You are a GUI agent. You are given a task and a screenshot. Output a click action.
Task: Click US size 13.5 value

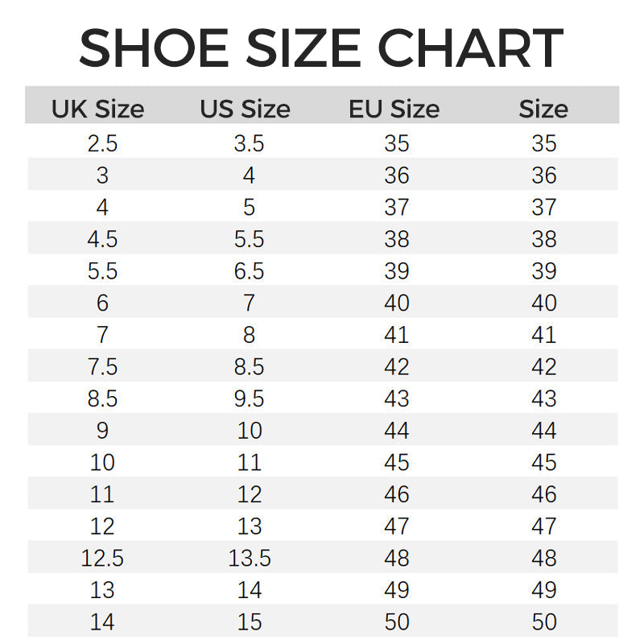(249, 558)
